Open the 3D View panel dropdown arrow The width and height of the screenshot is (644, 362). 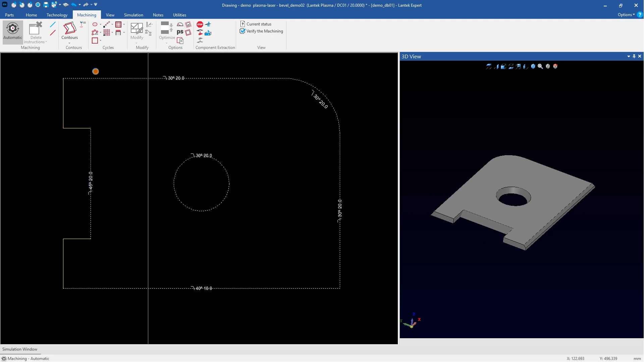coord(629,56)
